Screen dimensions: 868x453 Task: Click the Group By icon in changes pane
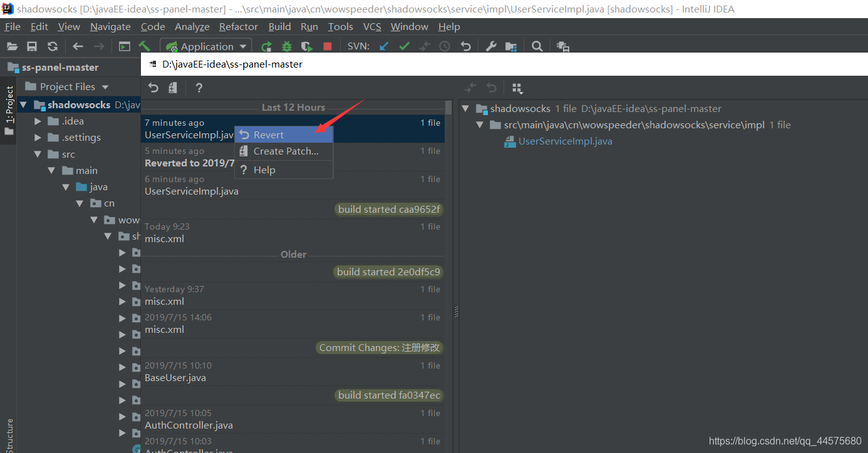point(517,88)
